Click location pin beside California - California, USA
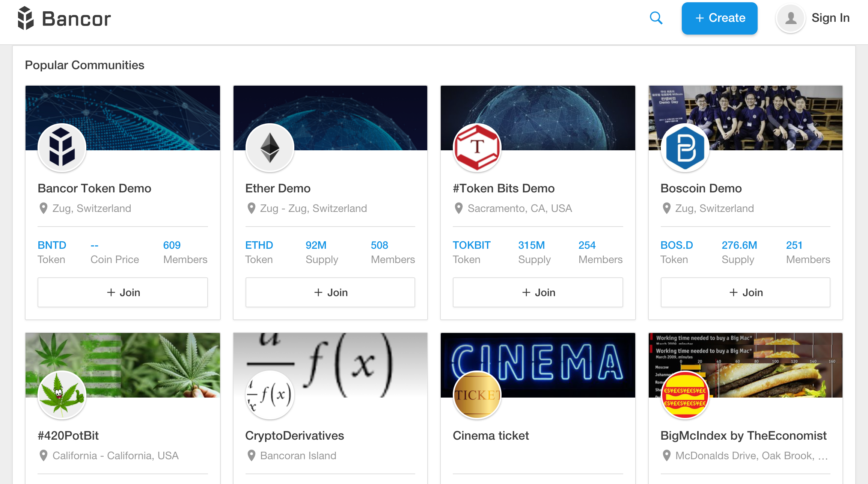 pyautogui.click(x=44, y=456)
